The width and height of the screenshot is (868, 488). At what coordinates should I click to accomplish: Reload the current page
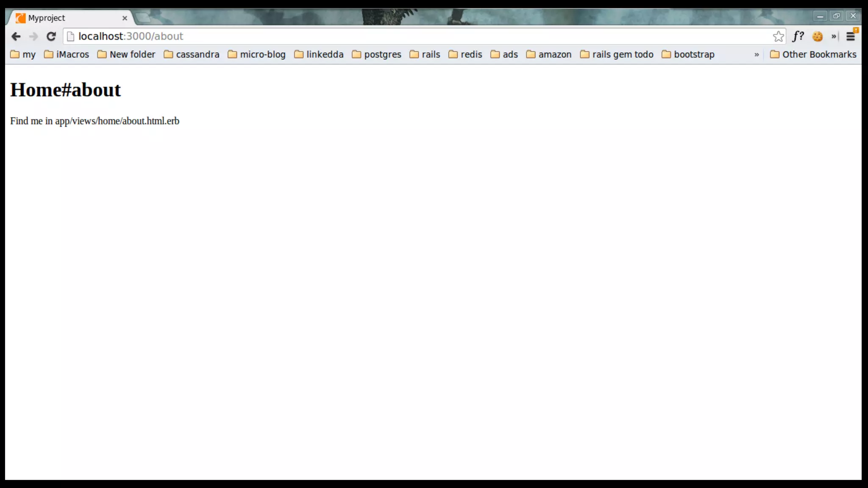51,36
